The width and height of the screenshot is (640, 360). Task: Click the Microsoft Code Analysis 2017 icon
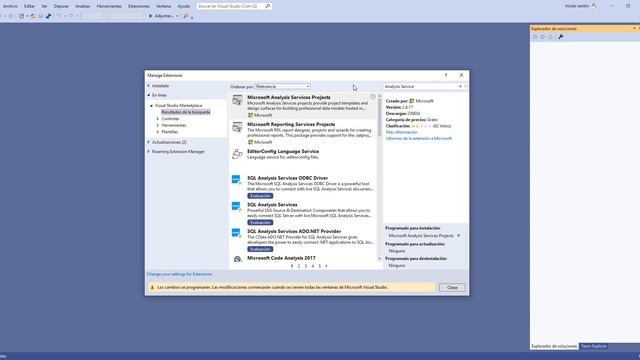click(x=238, y=259)
